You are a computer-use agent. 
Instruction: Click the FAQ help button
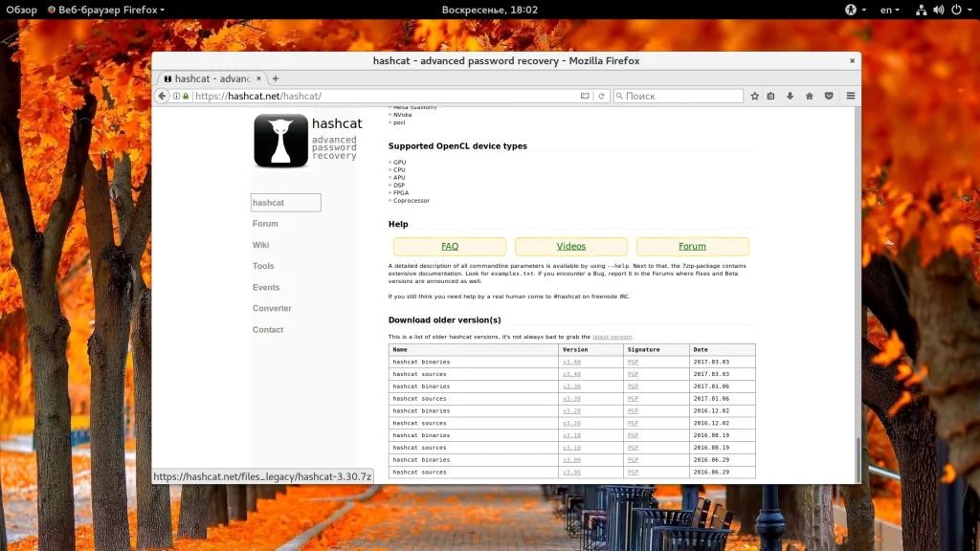click(450, 246)
